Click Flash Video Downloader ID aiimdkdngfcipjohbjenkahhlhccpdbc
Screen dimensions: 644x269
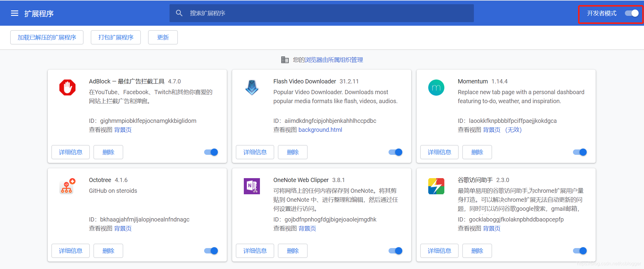325,121
